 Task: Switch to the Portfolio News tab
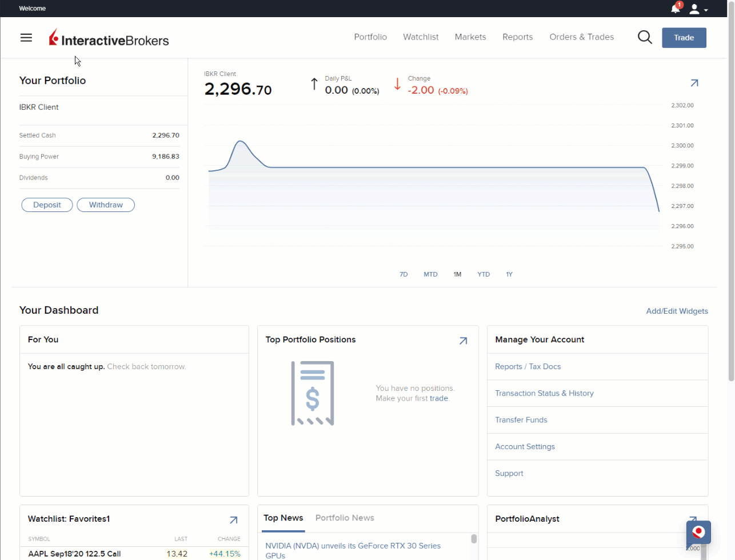coord(345,518)
